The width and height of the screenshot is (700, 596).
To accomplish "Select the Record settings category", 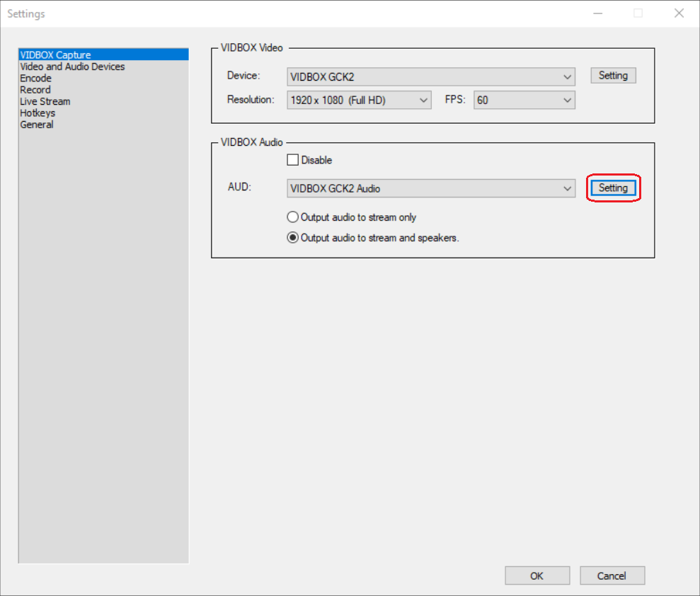I will (35, 89).
